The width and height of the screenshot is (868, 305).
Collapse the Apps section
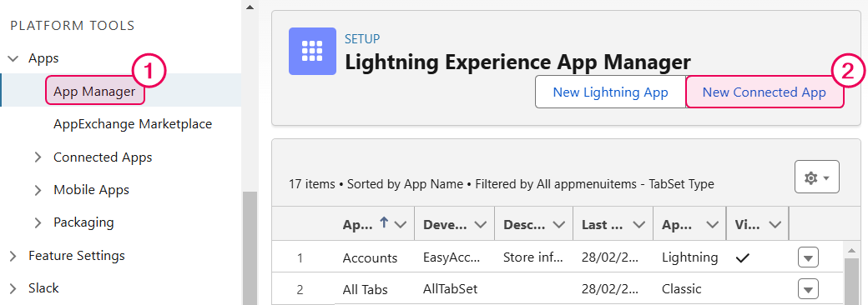tap(13, 58)
